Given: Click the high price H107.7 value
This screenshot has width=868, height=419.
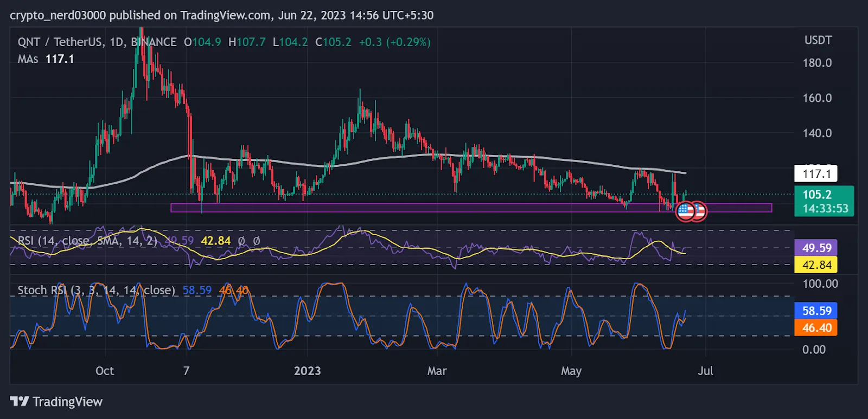Looking at the screenshot, I should [247, 42].
